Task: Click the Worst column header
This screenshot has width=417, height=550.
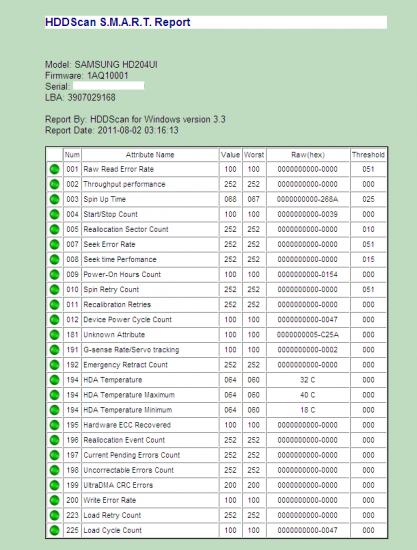Action: coord(254,155)
